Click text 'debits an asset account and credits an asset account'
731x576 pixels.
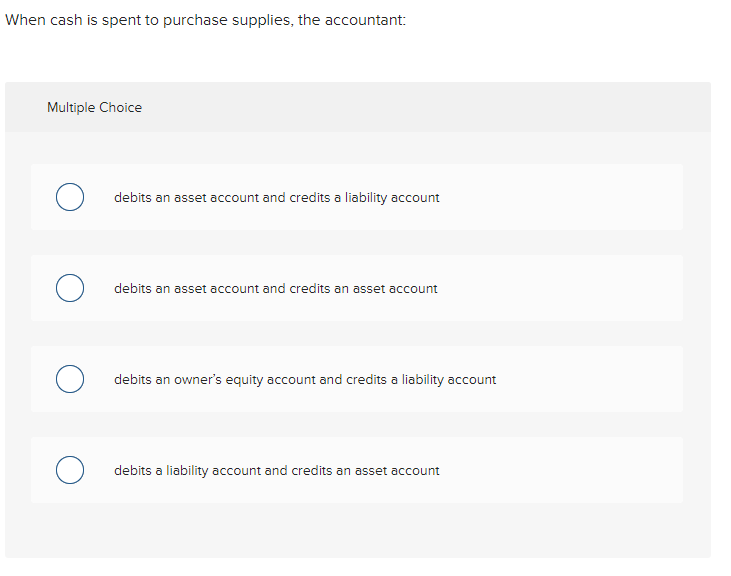pos(276,288)
